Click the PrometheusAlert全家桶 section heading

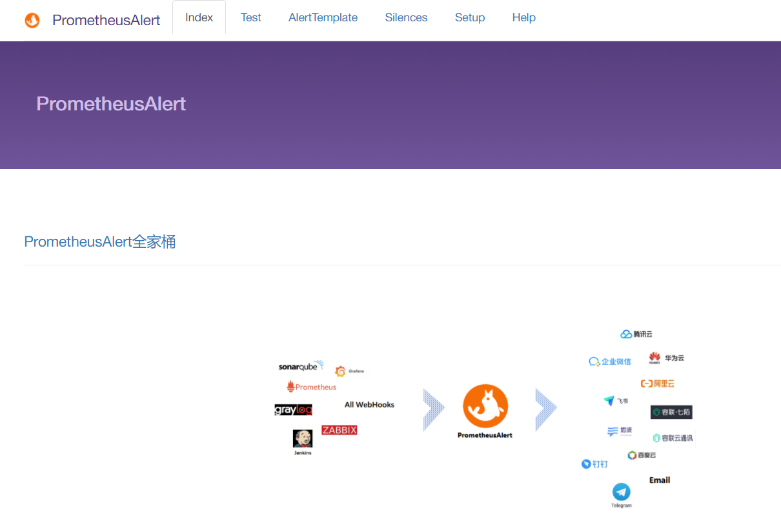pos(100,242)
